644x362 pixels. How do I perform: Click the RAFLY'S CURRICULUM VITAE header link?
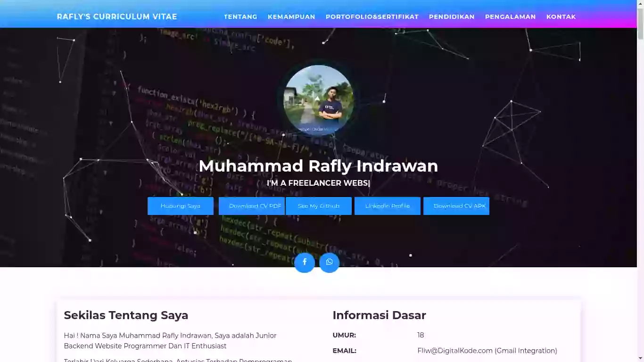point(117,16)
